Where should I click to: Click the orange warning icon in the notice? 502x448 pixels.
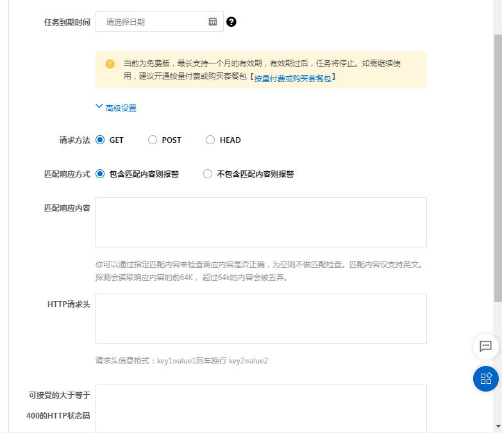click(x=110, y=63)
